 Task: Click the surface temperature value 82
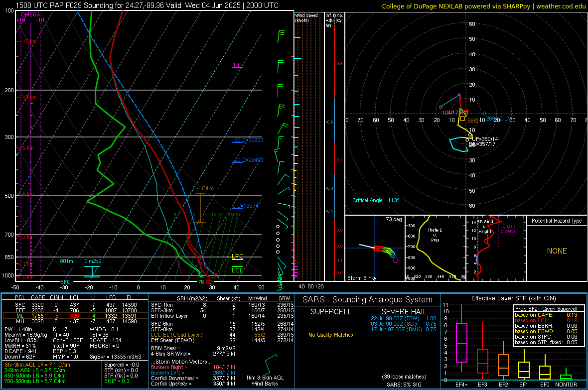209,282
